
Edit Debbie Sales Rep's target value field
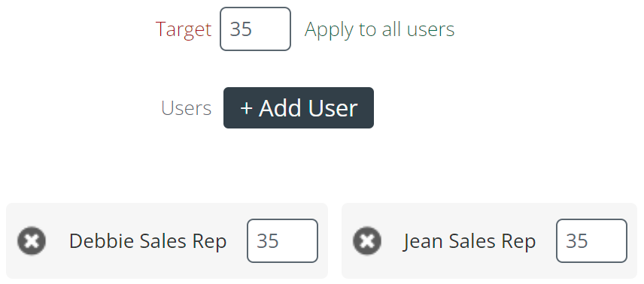click(283, 241)
